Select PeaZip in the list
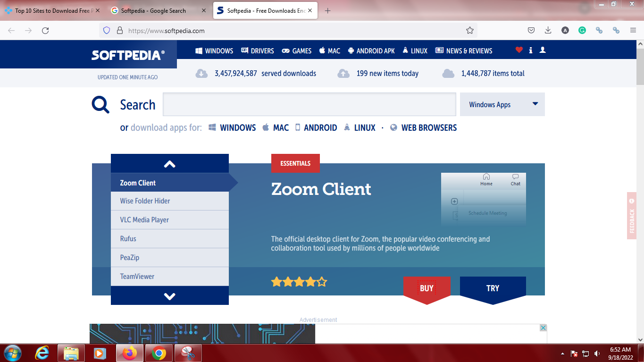This screenshot has height=362, width=644. [x=170, y=258]
